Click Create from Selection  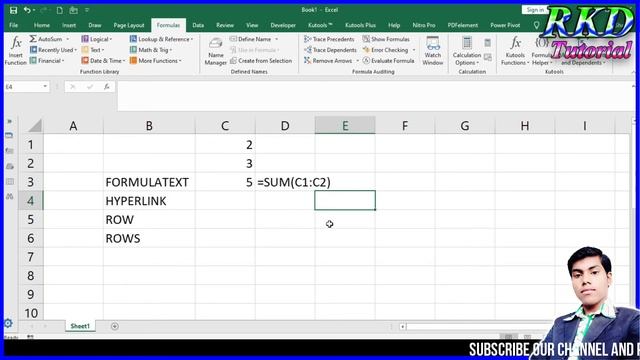tap(261, 60)
